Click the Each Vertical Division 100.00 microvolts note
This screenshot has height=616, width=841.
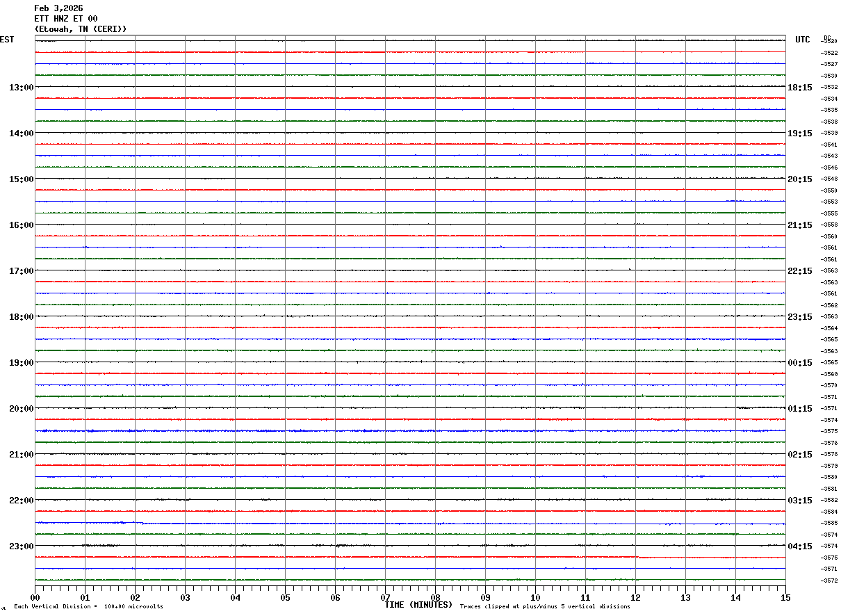click(x=88, y=607)
